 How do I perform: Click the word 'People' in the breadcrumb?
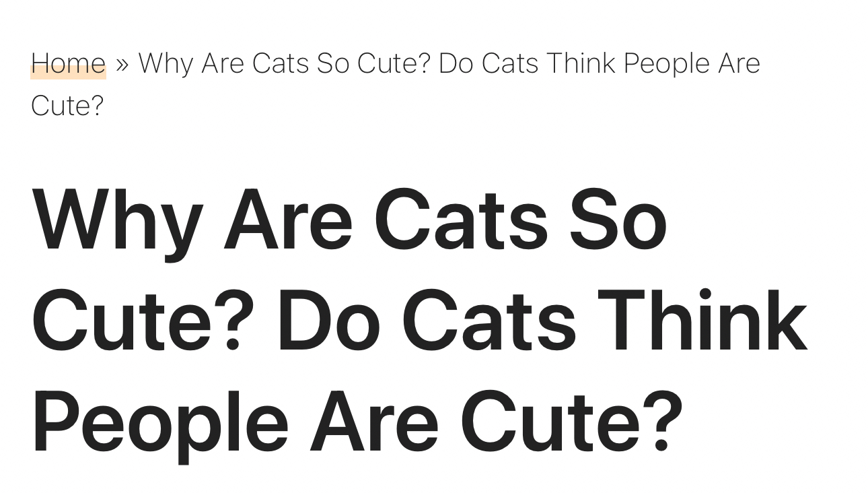tap(667, 63)
